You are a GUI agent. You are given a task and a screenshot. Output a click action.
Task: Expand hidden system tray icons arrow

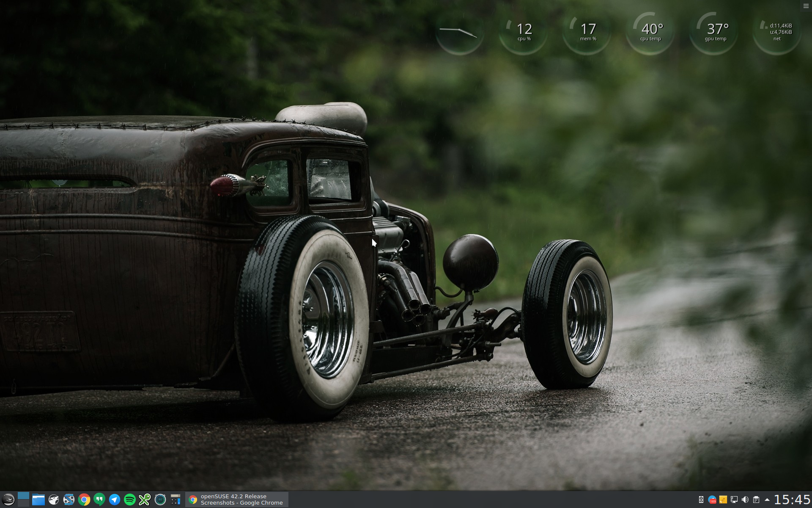tap(767, 500)
